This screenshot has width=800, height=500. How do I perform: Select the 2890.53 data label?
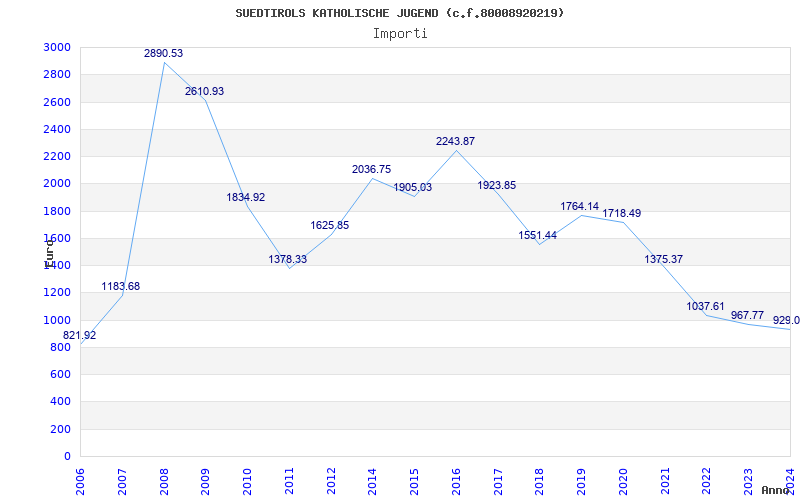coord(163,53)
